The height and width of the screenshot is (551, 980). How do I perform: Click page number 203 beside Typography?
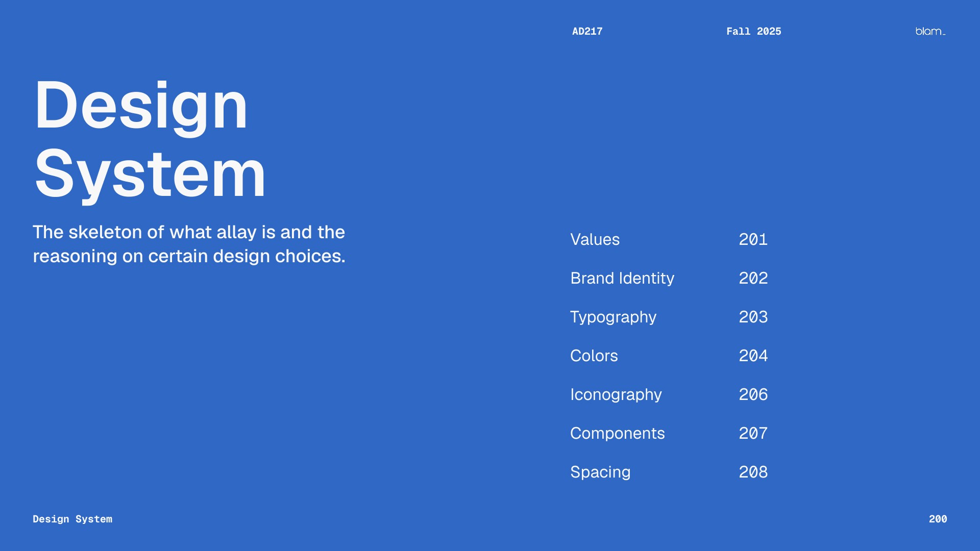point(753,317)
